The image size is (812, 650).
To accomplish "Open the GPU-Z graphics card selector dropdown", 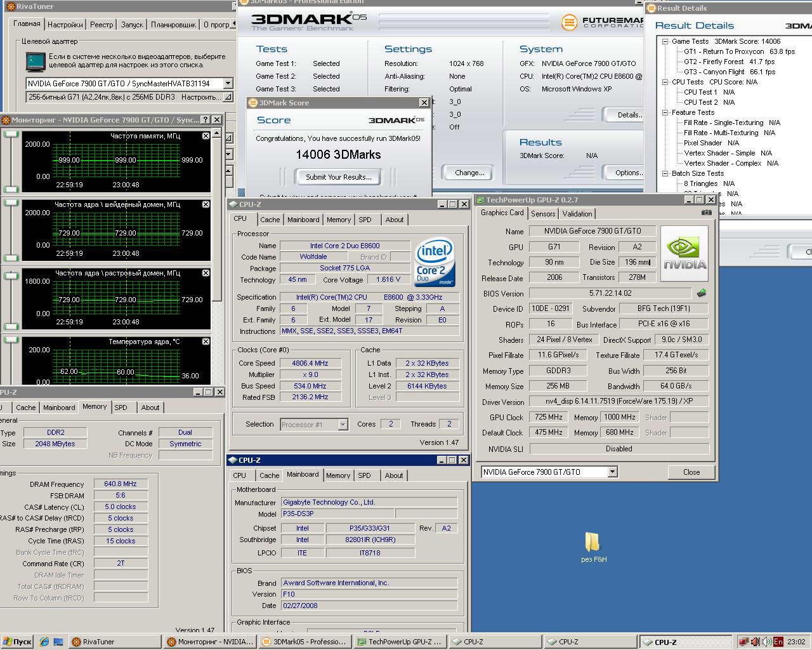I will [x=612, y=472].
